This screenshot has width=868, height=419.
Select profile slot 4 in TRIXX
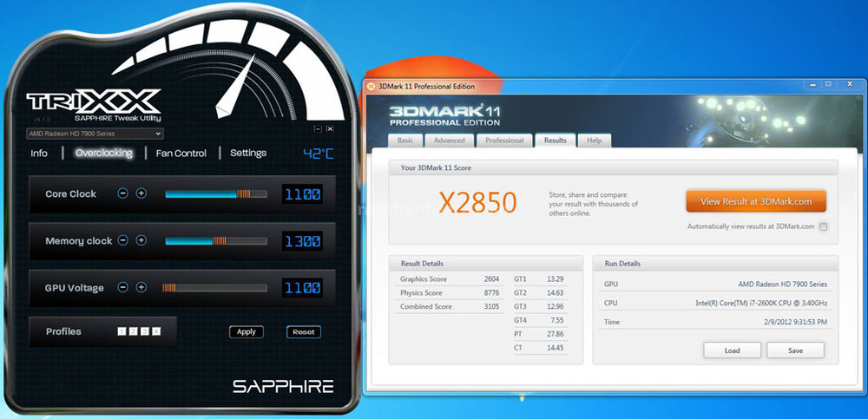[x=156, y=331]
